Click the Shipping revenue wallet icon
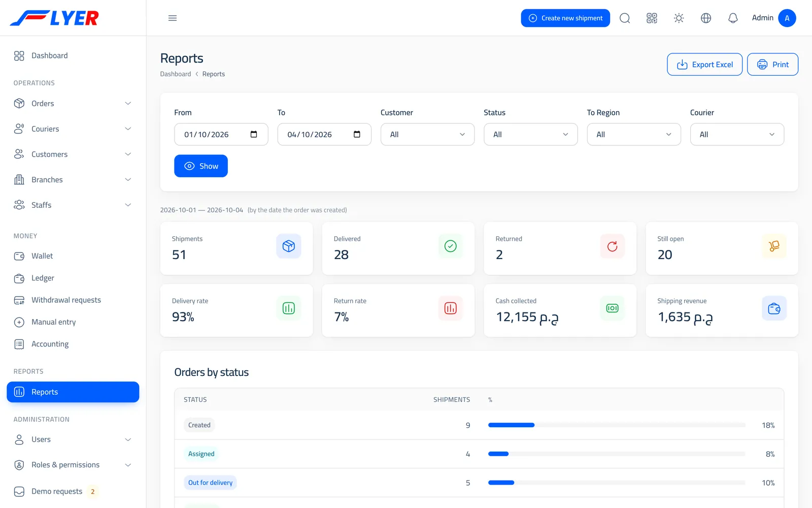 [x=774, y=308]
